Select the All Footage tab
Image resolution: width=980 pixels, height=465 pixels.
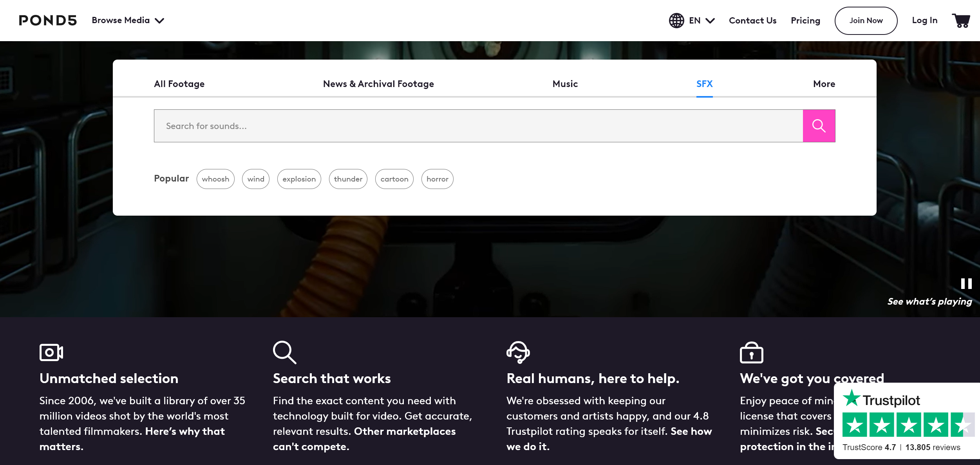point(179,84)
